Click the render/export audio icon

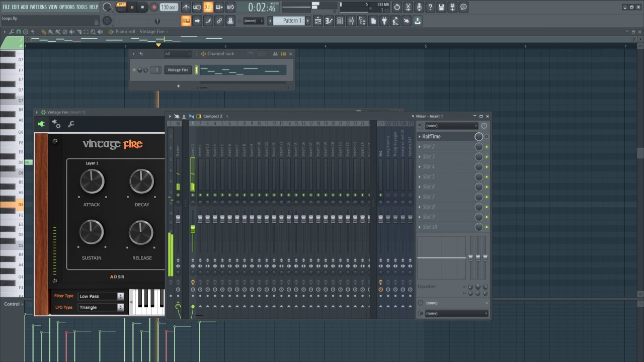pos(452,7)
